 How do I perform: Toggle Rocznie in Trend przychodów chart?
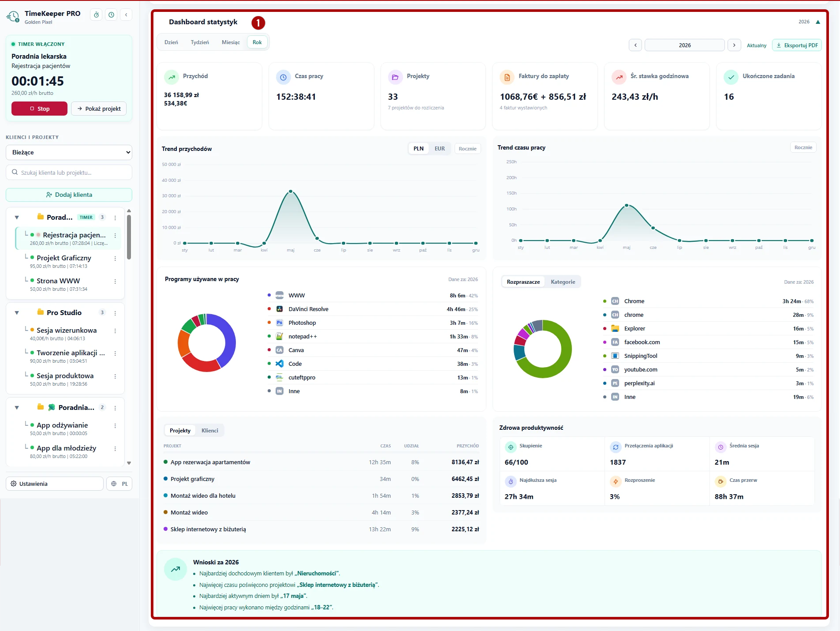pos(467,149)
